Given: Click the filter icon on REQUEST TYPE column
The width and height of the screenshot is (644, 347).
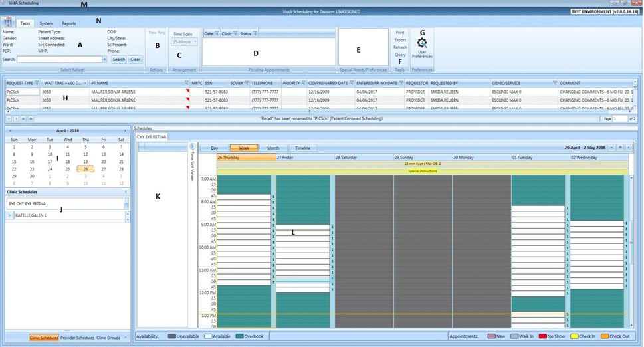Looking at the screenshot, I should (x=37, y=83).
